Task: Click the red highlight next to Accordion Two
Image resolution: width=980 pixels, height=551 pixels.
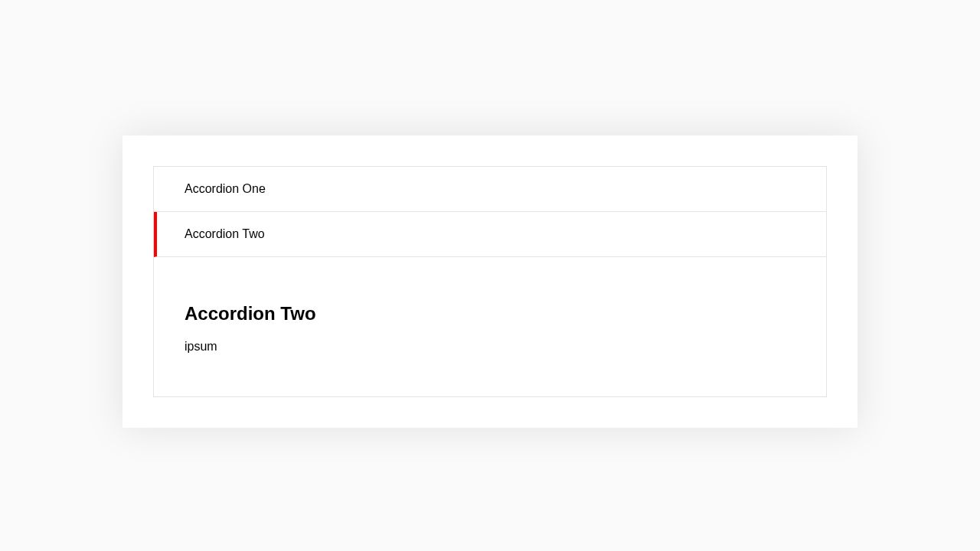Action: coord(155,234)
